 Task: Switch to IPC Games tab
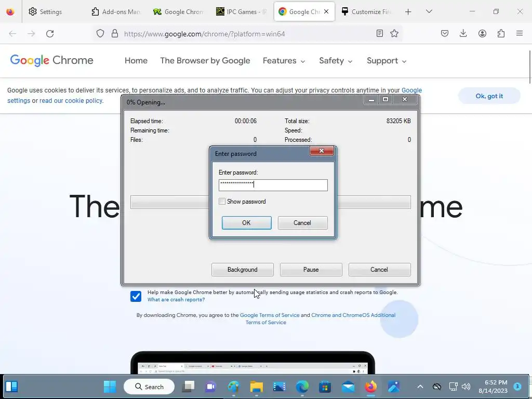point(241,12)
